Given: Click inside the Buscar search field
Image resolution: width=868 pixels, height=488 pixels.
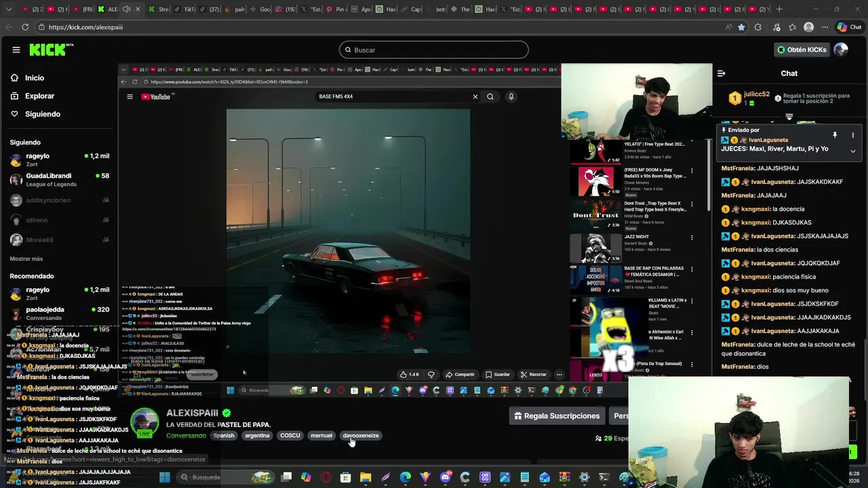Looking at the screenshot, I should coord(434,49).
